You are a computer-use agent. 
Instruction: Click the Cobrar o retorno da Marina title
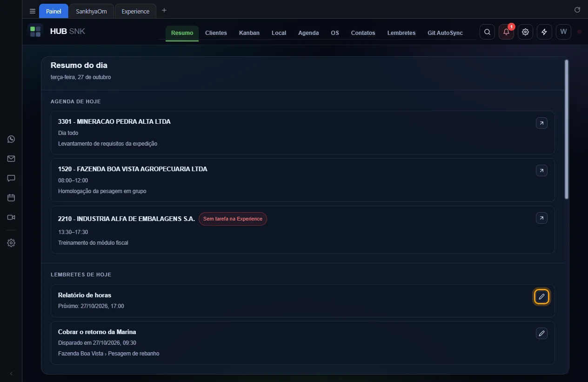pos(97,332)
